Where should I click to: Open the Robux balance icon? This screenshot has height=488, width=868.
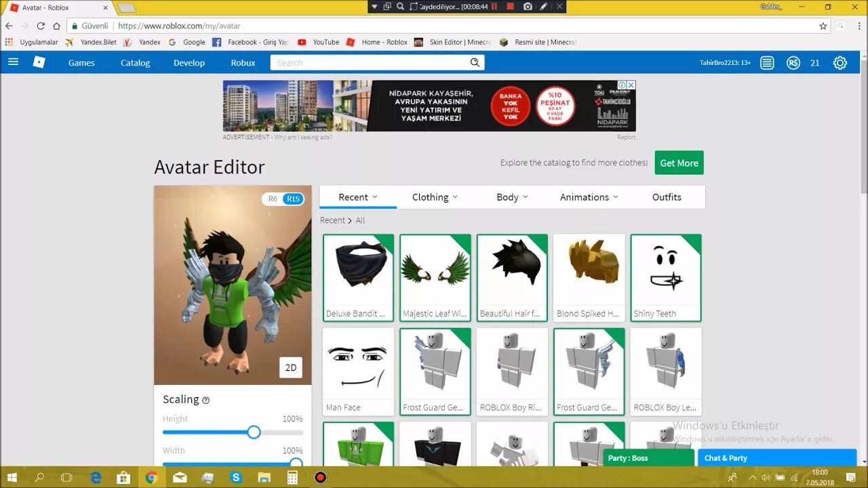tap(793, 63)
